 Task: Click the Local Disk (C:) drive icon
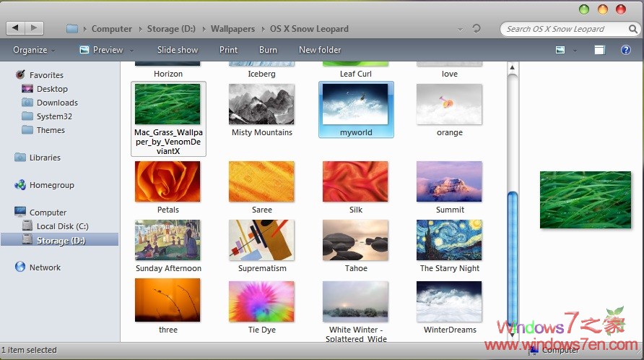27,226
